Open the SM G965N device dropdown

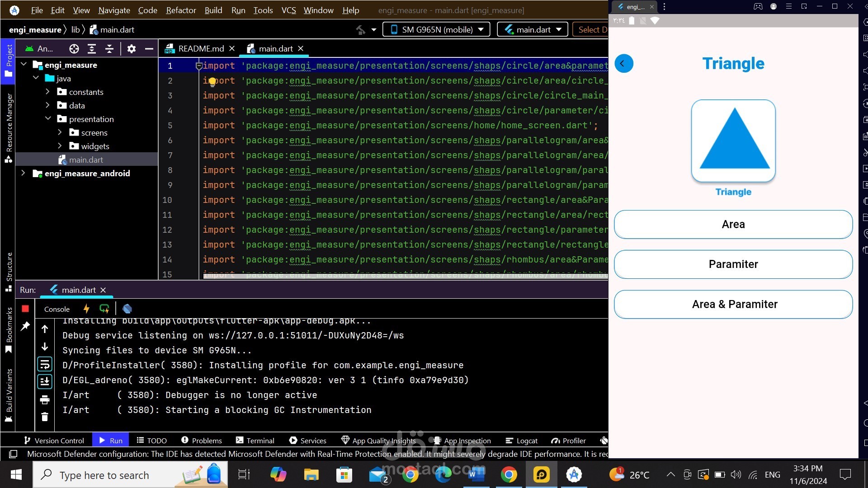(x=436, y=30)
